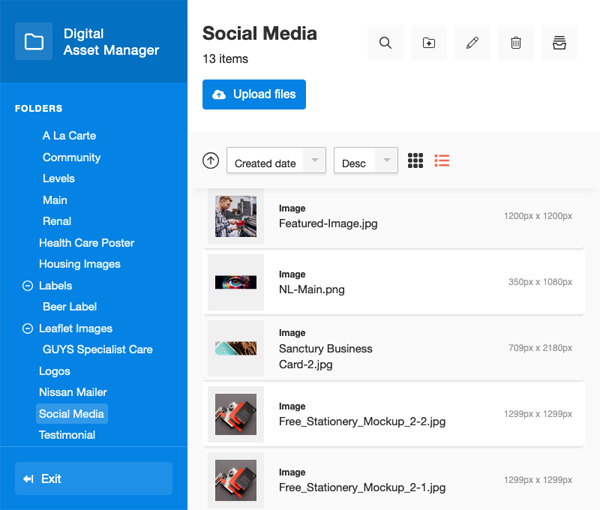Open the Featured-Image.jpg thumbnail
The width and height of the screenshot is (600, 510).
click(236, 216)
